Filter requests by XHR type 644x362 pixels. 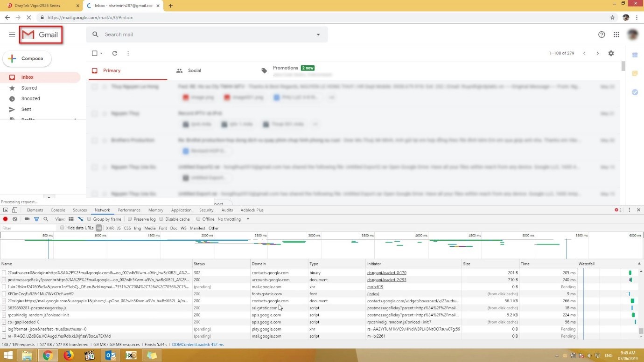[110, 228]
